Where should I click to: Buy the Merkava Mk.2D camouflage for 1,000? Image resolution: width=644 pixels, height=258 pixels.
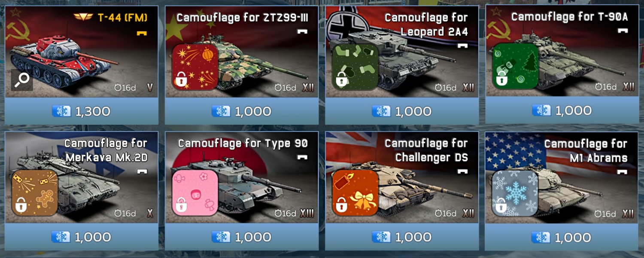pos(81,237)
